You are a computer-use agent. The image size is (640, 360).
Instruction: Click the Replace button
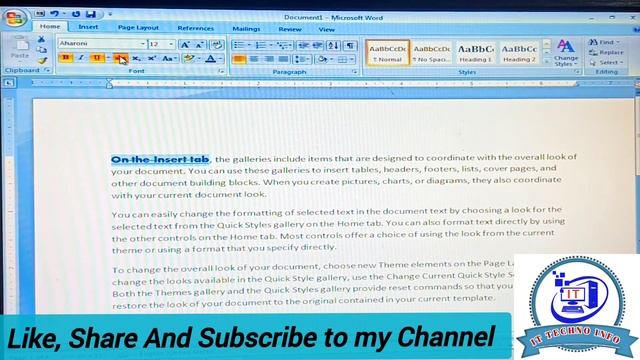pyautogui.click(x=607, y=52)
